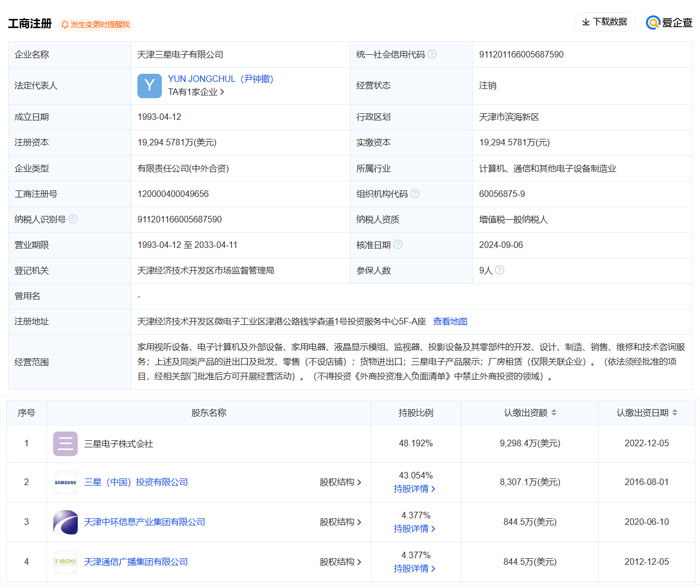Select credit code 911201166005687590 beside 统一社会信用代码
This screenshot has height=585, width=700.
pyautogui.click(x=521, y=54)
